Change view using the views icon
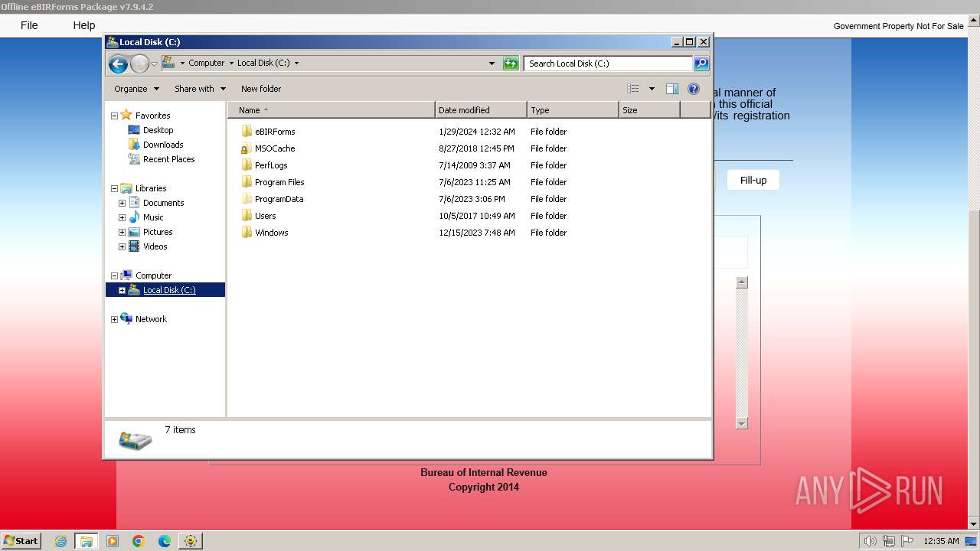The height and width of the screenshot is (551, 980). pyautogui.click(x=633, y=89)
